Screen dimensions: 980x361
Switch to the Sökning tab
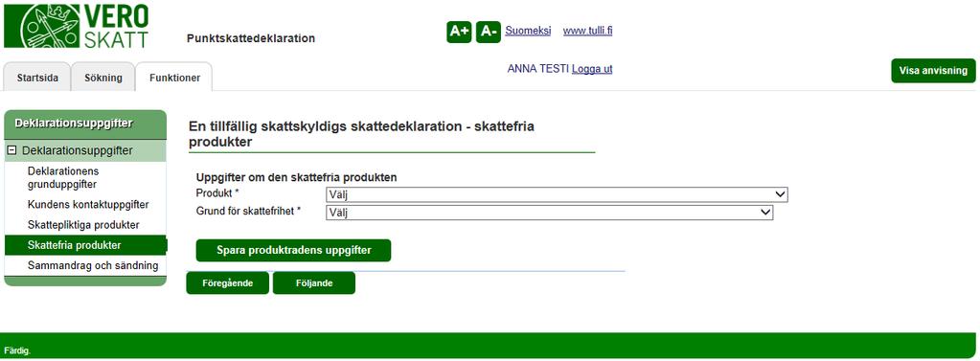tap(103, 79)
